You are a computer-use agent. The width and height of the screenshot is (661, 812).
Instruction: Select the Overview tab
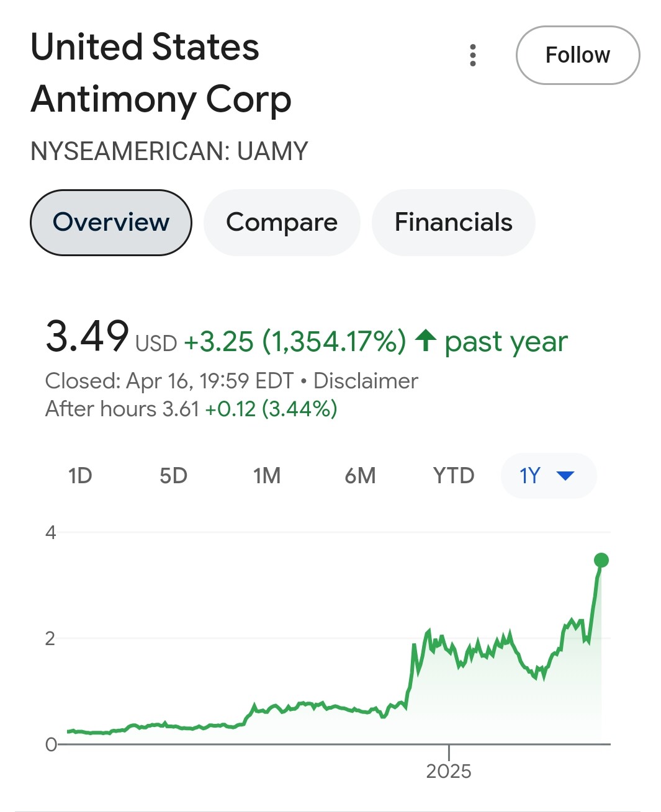(111, 222)
